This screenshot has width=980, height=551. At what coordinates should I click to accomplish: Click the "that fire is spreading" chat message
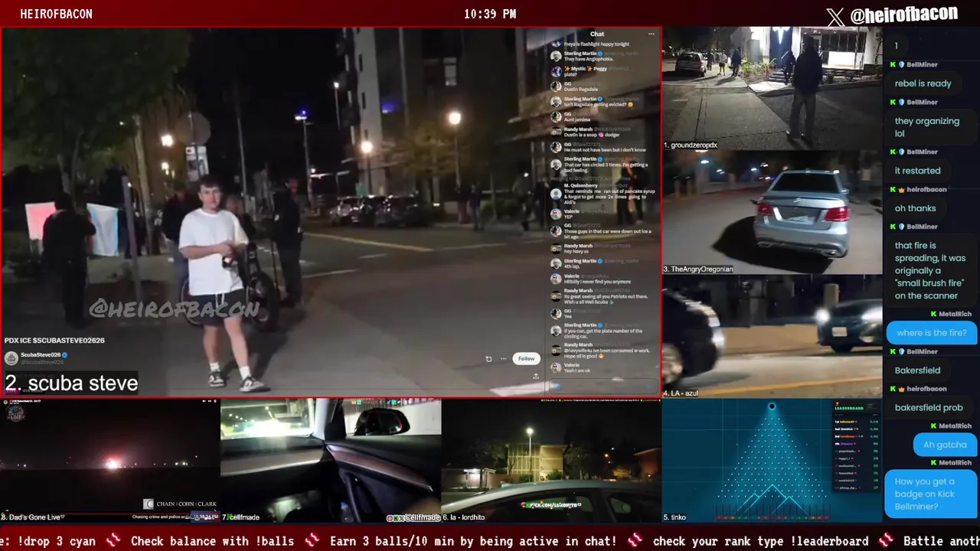929,271
